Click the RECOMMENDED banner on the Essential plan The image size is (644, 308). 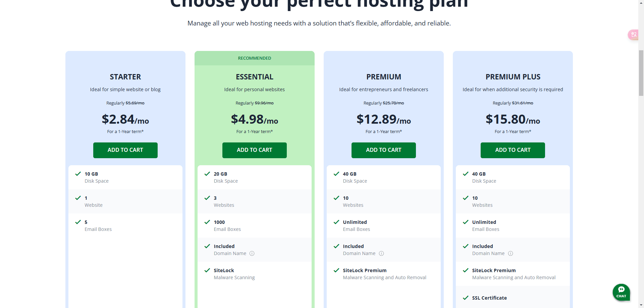click(x=254, y=58)
